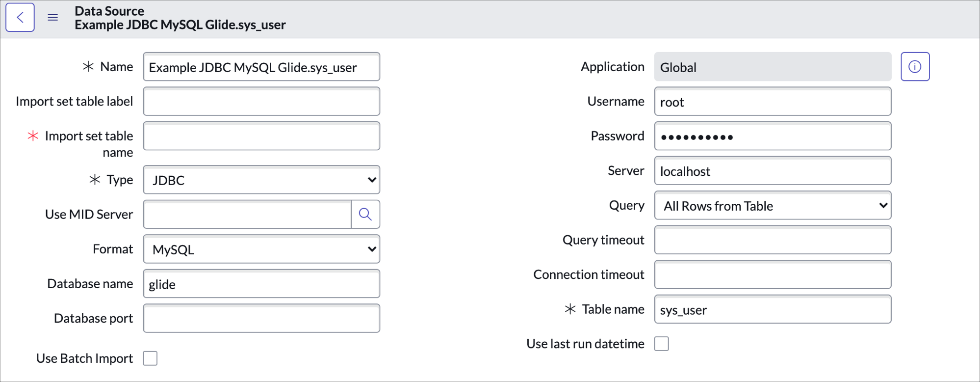Click the Use MID Server input box

click(x=248, y=215)
